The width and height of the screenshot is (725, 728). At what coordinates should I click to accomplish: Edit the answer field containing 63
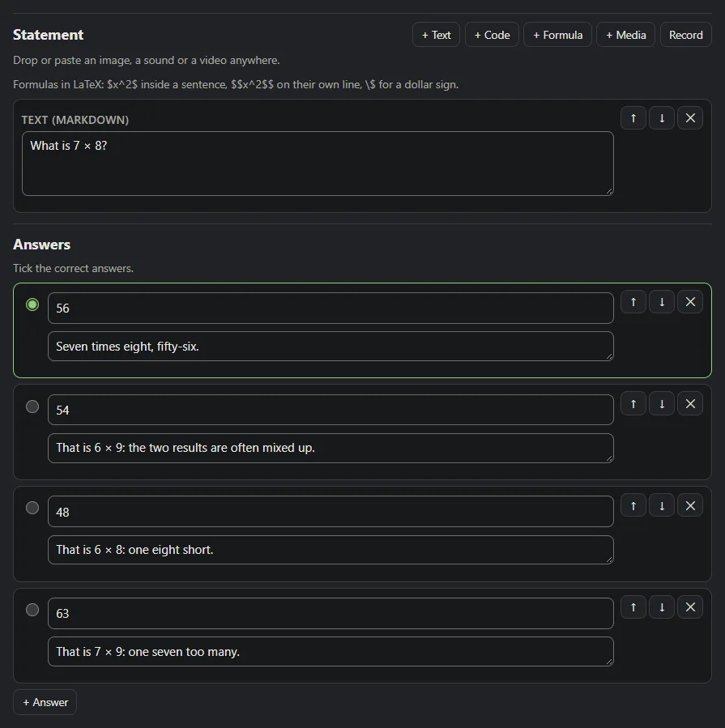pyautogui.click(x=331, y=613)
